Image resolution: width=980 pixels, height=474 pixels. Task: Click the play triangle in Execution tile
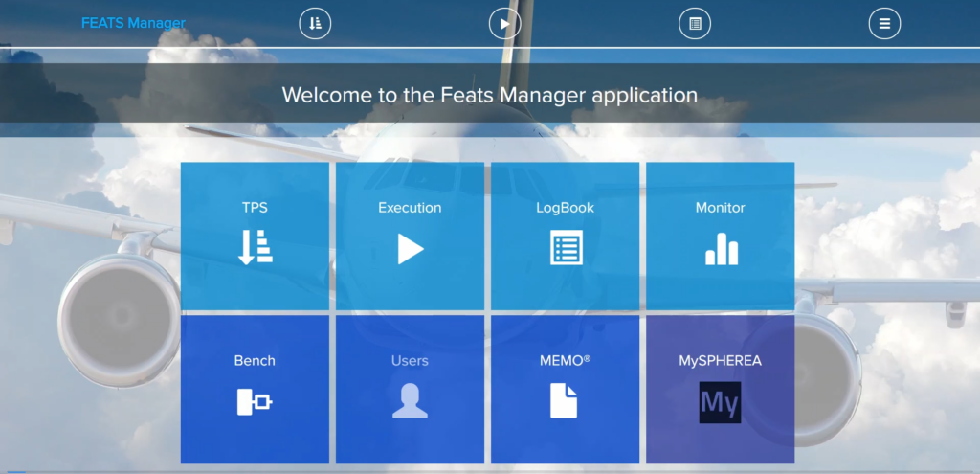[411, 248]
